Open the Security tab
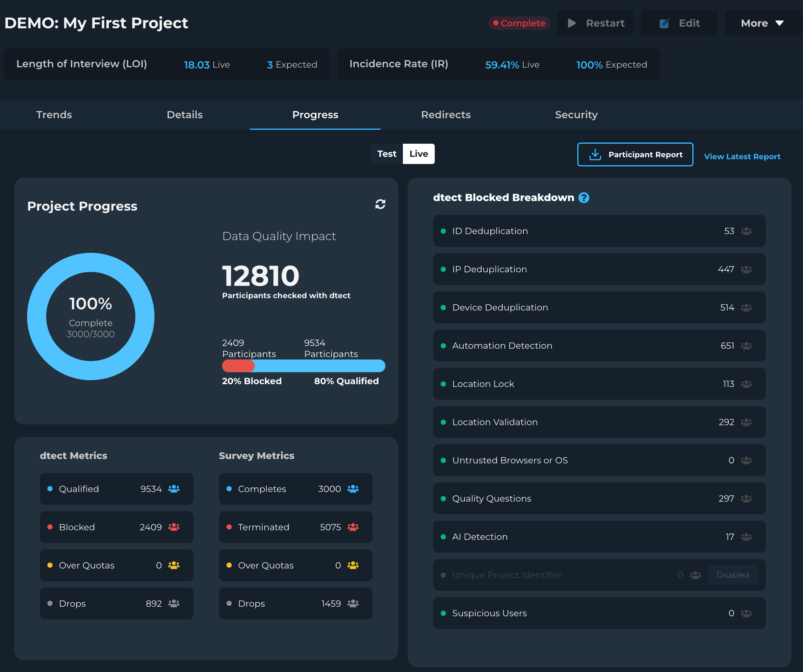Viewport: 803px width, 672px height. (576, 115)
